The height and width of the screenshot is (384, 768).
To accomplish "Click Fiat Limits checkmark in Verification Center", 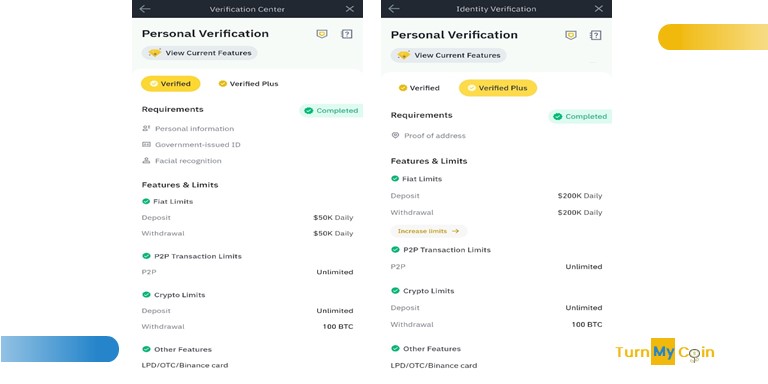I will 146,201.
